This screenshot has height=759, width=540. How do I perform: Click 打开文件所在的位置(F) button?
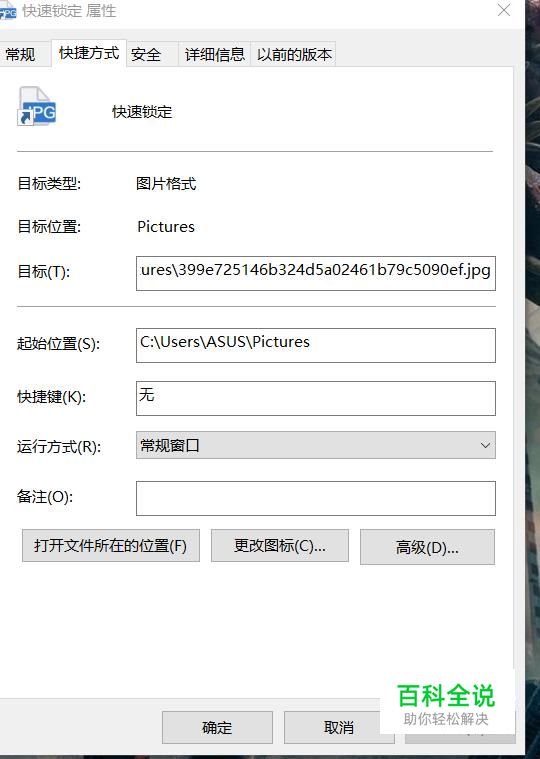[x=111, y=546]
